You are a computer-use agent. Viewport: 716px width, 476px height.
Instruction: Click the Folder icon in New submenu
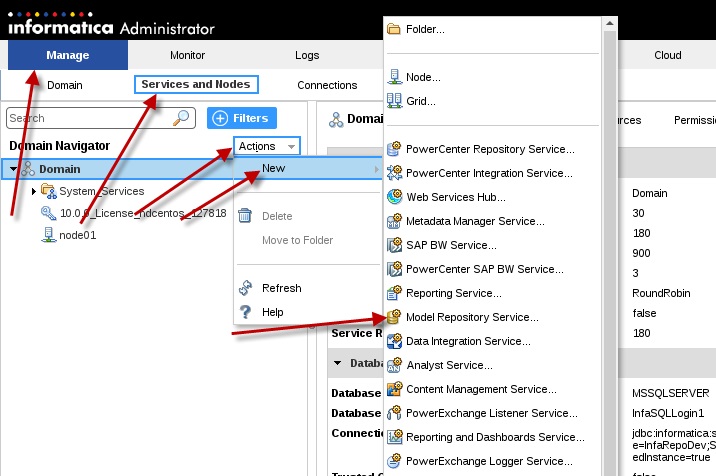click(394, 29)
